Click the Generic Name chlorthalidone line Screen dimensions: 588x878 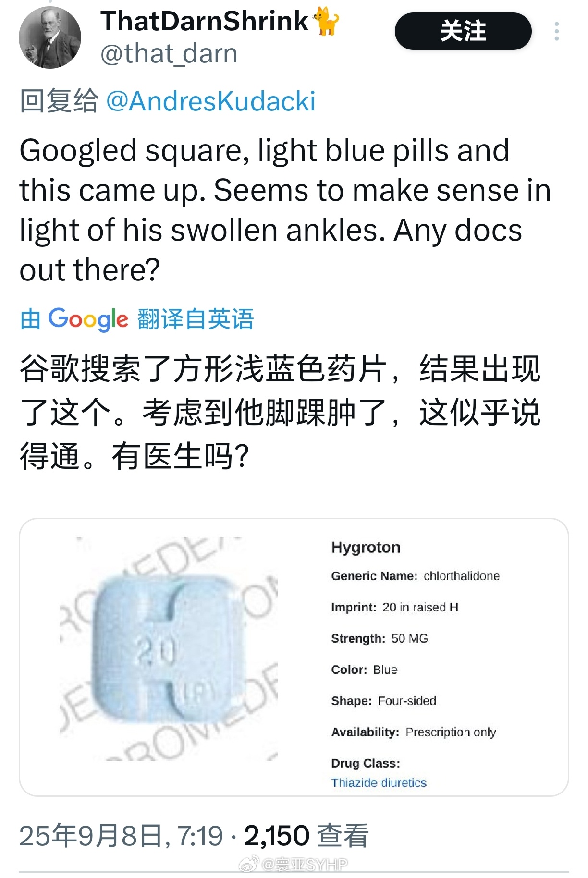coord(415,576)
